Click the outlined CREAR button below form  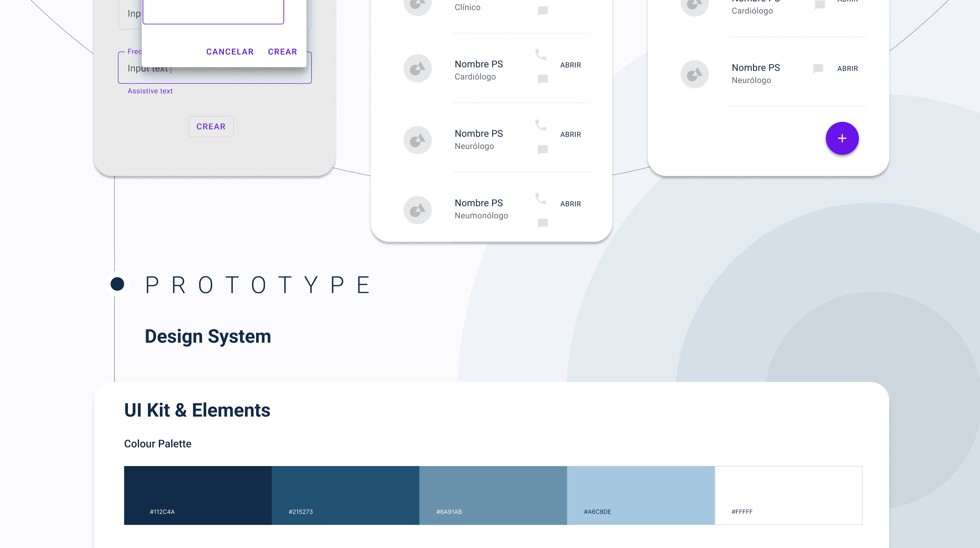click(x=211, y=126)
